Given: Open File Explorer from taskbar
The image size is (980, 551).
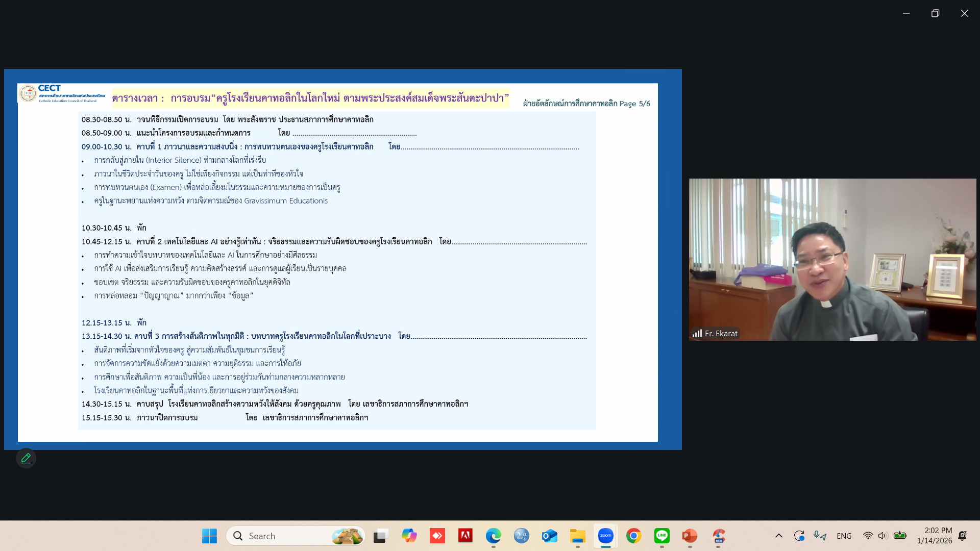Looking at the screenshot, I should coord(577,536).
